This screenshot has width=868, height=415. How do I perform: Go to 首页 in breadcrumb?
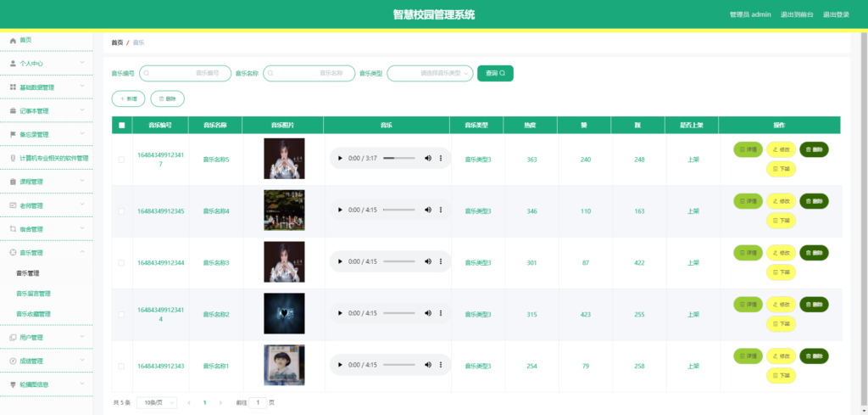tap(117, 42)
